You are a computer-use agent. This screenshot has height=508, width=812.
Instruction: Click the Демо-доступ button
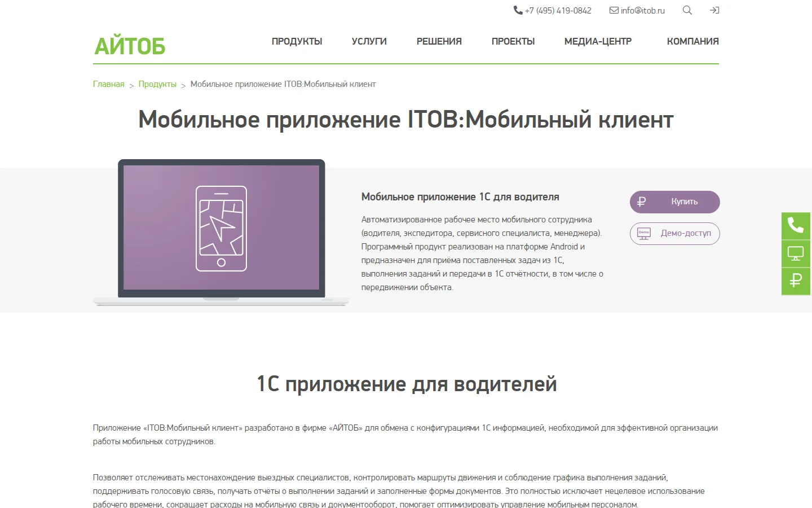(x=675, y=234)
